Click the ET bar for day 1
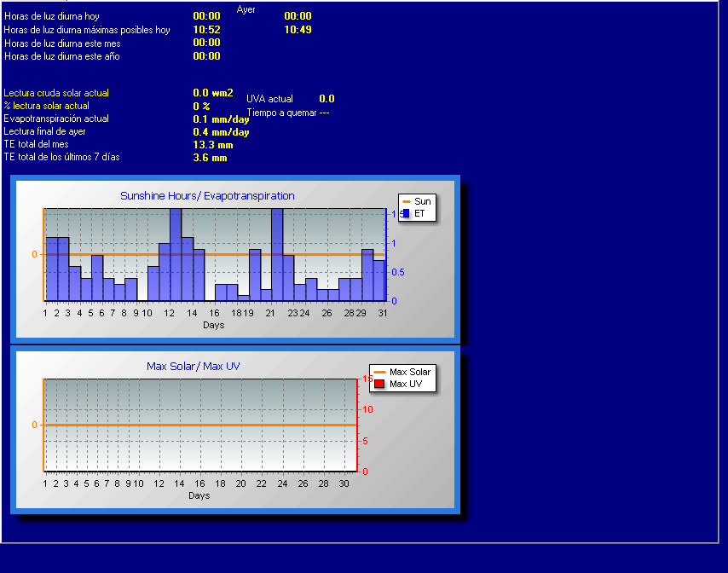728x573 pixels. [x=51, y=269]
